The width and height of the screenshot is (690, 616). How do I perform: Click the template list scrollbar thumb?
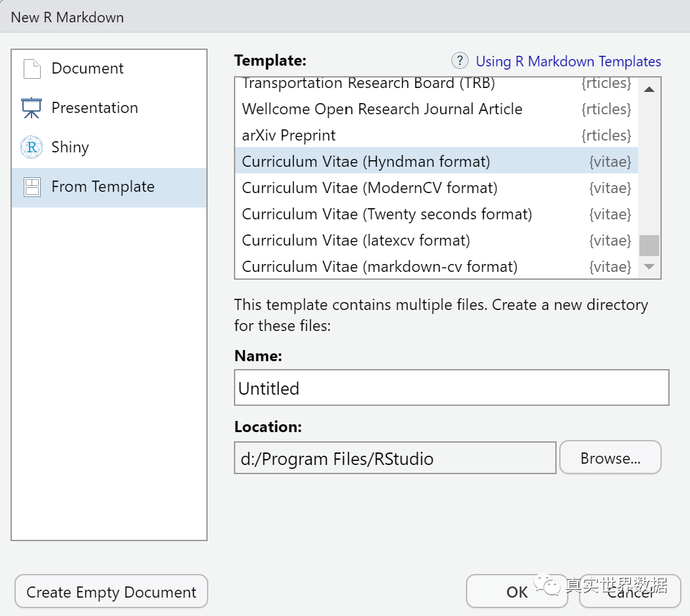[x=649, y=246]
